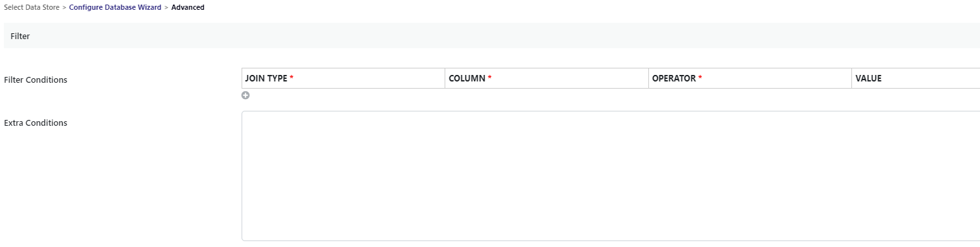Click the Filter section header bar
The height and width of the screenshot is (247, 980).
pos(492,36)
